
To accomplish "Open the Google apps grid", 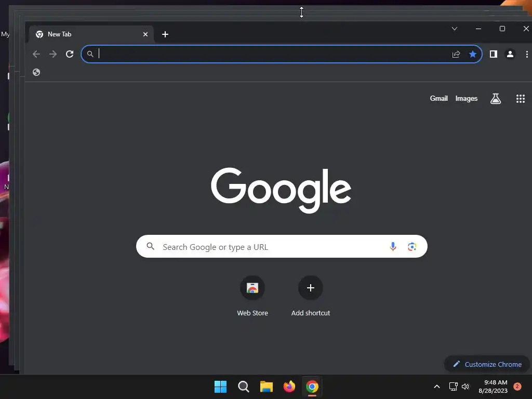I will coord(521,98).
